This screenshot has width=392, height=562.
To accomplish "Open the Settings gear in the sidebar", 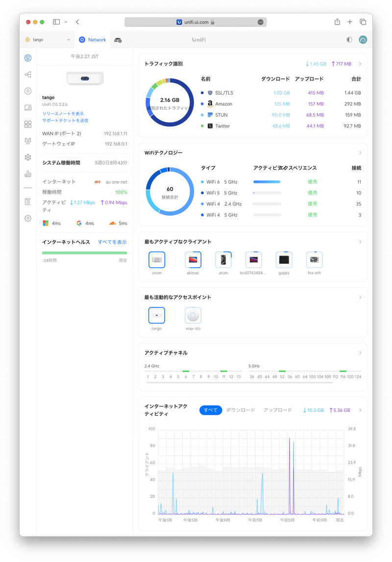I will 28,218.
